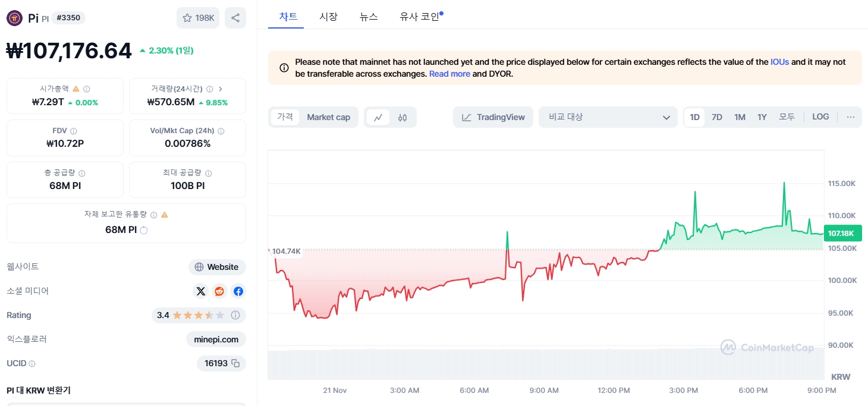This screenshot has width=868, height=406.
Task: Select the 가격 chart toggle
Action: (x=285, y=117)
